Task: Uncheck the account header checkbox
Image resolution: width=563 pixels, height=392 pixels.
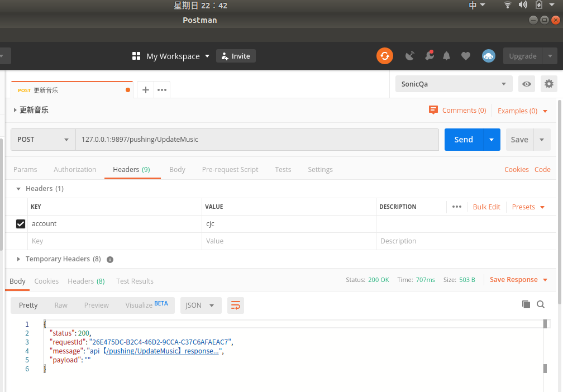Action: click(x=21, y=224)
